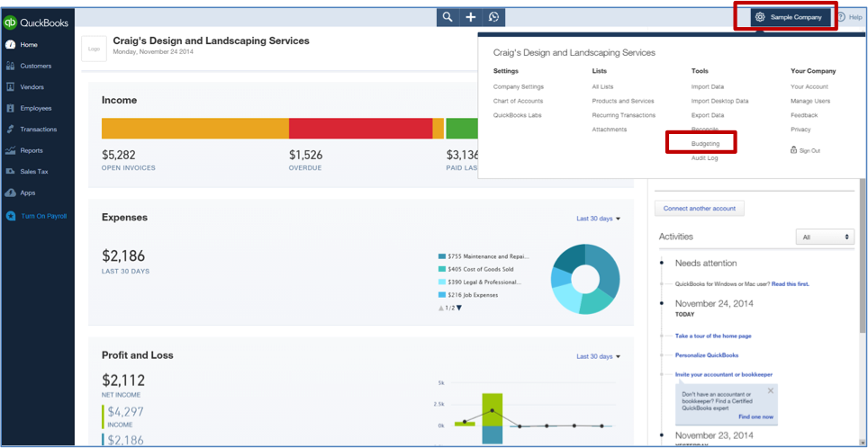Open Recurring Transactions

[x=623, y=115]
